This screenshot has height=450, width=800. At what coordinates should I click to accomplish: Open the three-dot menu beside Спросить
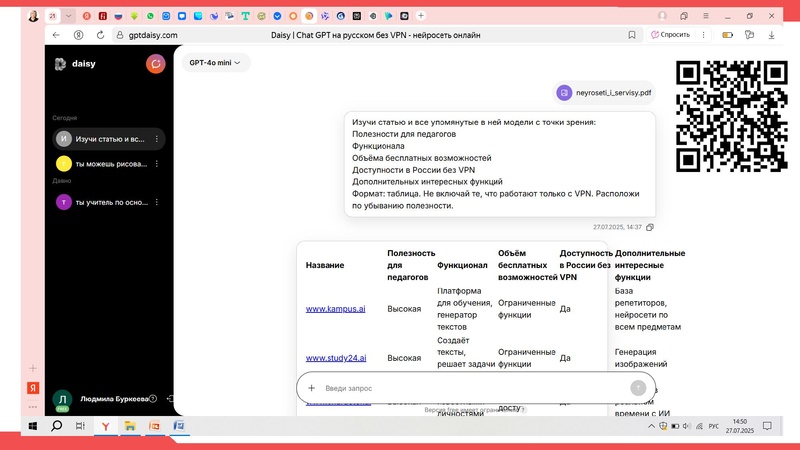[x=704, y=35]
